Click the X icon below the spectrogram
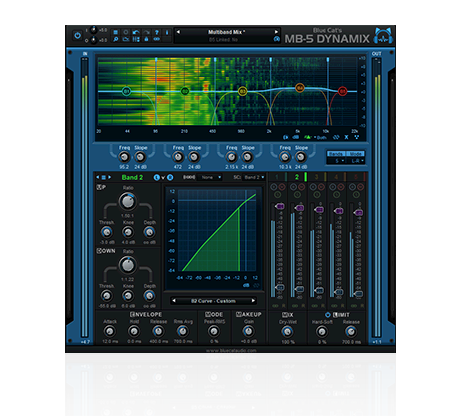Viewport: 460px width, 416px height. (346, 137)
